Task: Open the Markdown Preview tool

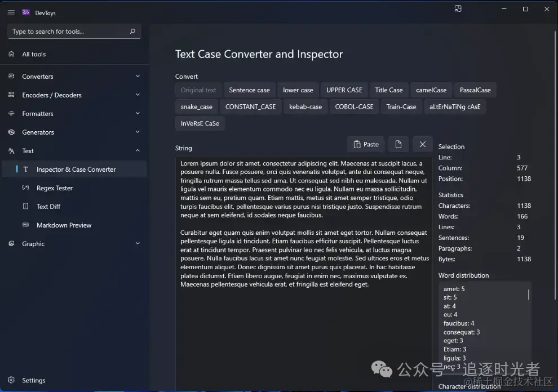Action: pos(74,225)
